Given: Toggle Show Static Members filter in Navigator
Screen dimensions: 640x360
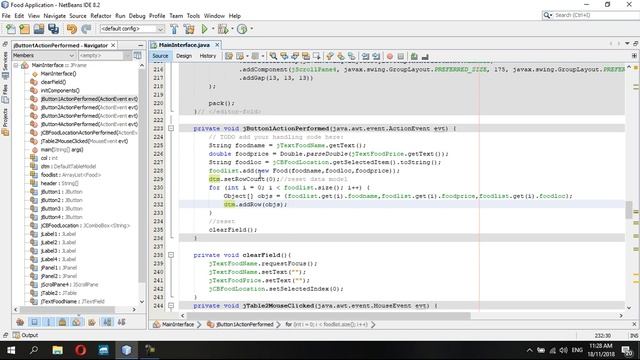Looking at the screenshot, I should coord(48,322).
